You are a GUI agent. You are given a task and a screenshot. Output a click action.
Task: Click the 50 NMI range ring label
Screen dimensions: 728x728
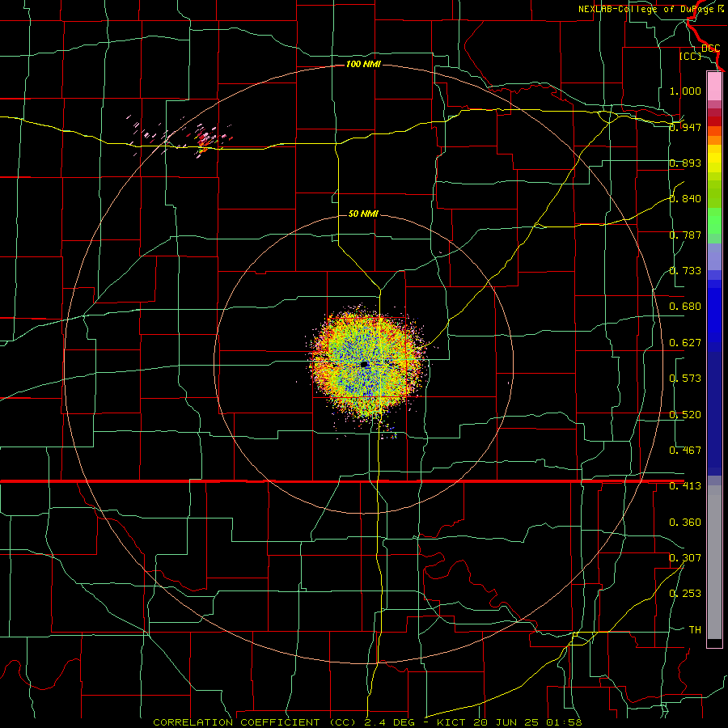click(363, 214)
